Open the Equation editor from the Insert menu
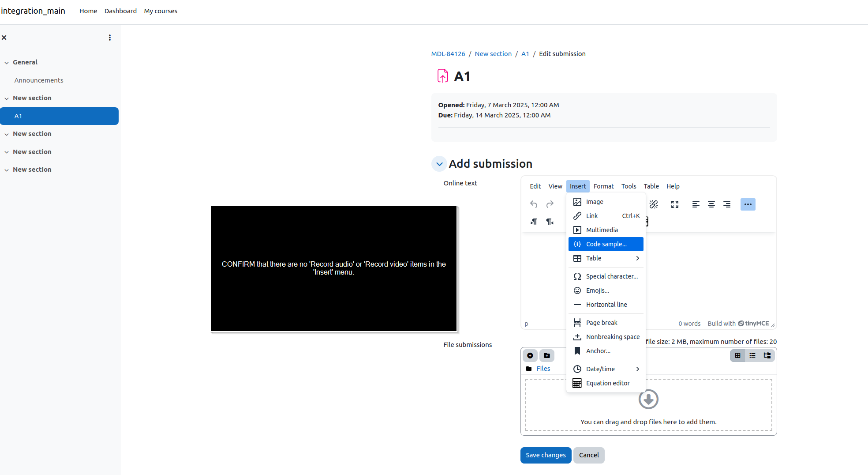 pyautogui.click(x=606, y=383)
